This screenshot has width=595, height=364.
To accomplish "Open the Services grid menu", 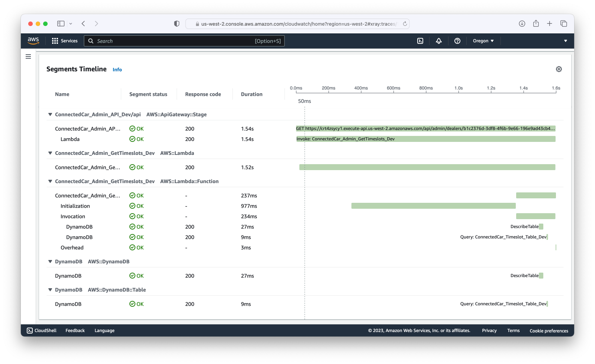I will 65,41.
